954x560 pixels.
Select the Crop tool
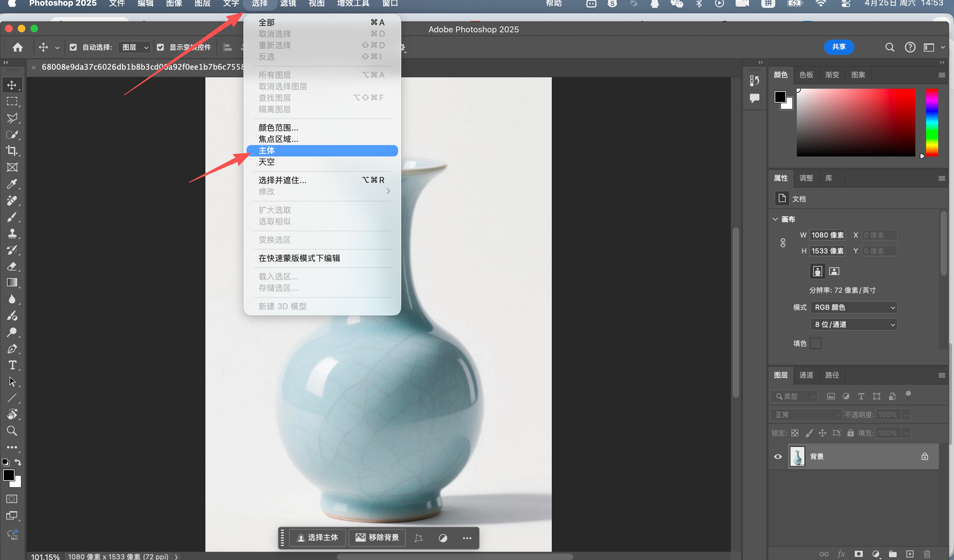point(12,150)
